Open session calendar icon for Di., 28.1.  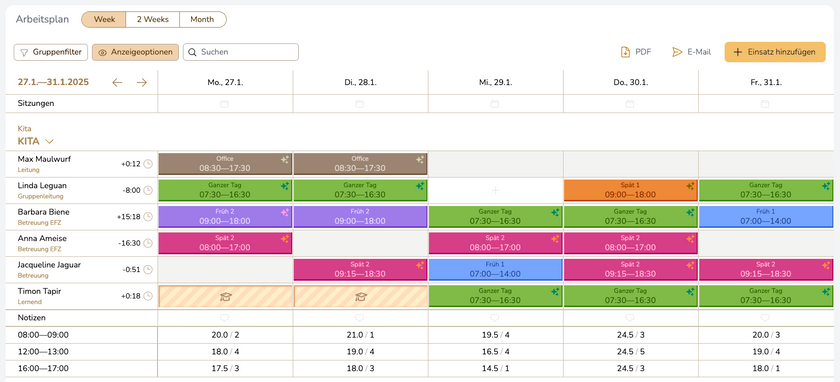point(360,103)
